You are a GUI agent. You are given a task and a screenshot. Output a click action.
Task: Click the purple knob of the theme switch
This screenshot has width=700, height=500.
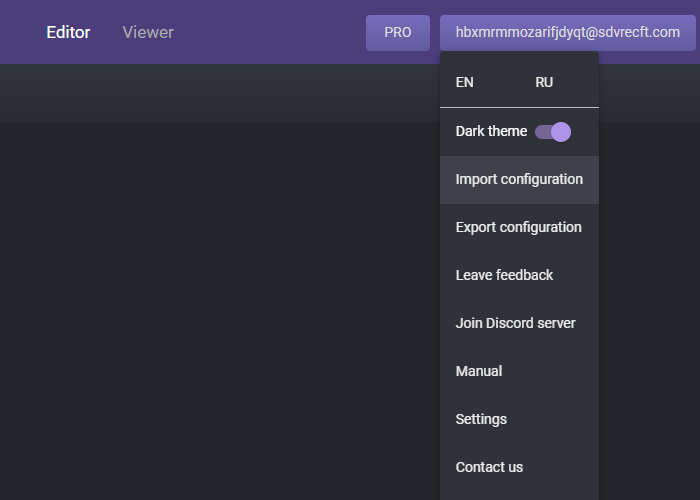click(561, 132)
